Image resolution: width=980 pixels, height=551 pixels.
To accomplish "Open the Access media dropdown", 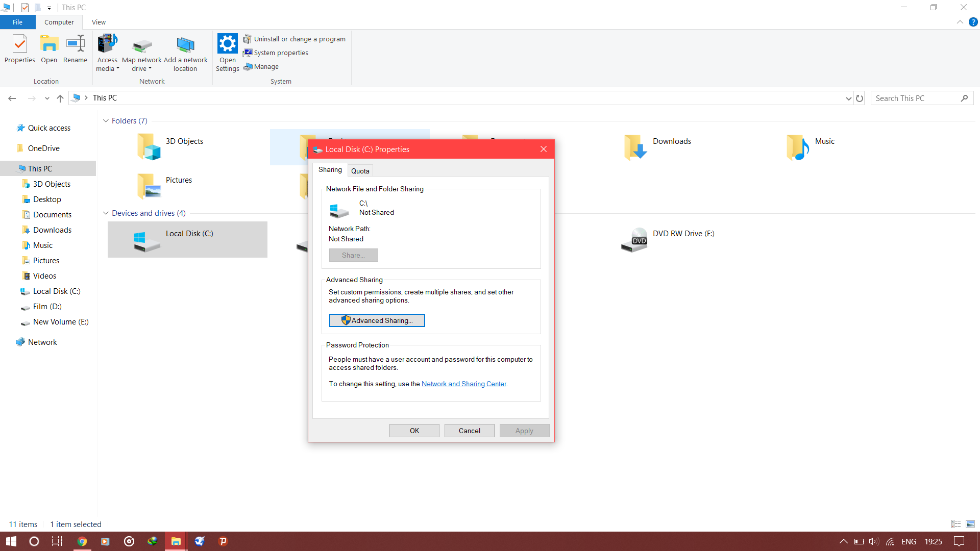I will 107,53.
